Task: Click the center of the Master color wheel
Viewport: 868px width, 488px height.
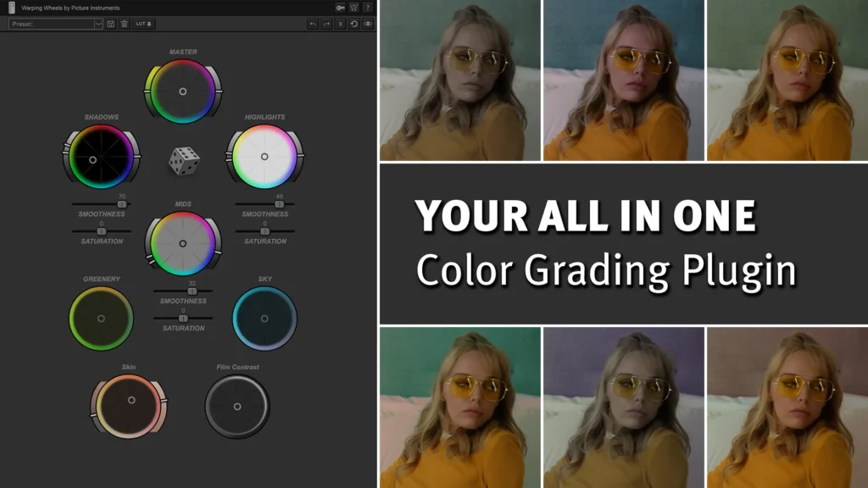Action: (182, 91)
